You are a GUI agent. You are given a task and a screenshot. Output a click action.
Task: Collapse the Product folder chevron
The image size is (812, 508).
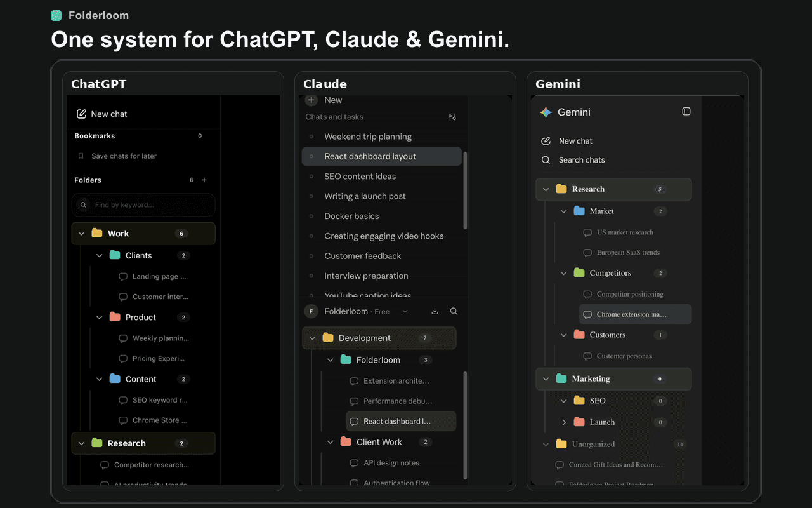point(99,317)
